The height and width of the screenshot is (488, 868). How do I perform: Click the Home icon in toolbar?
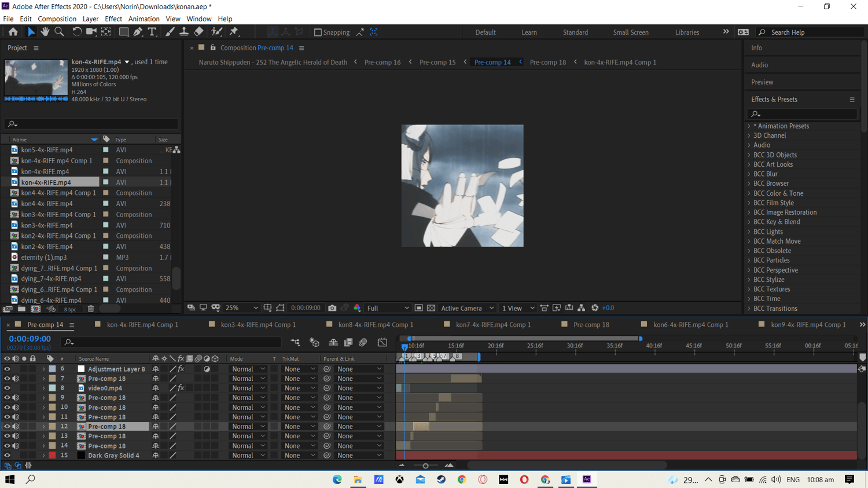pos(13,32)
